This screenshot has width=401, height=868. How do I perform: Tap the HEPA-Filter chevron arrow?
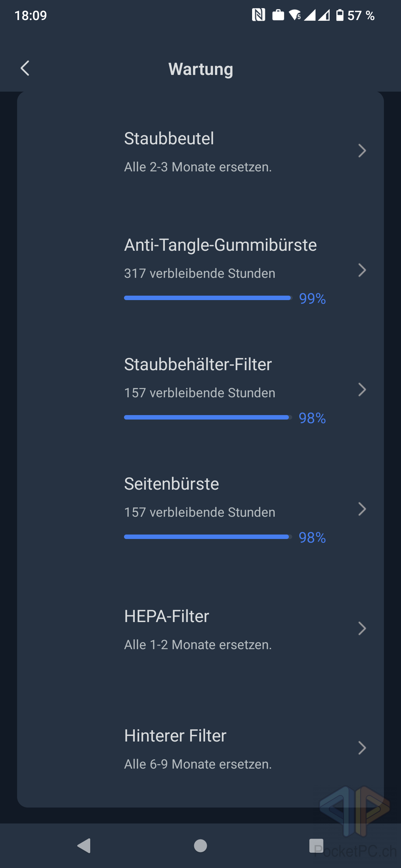click(362, 628)
